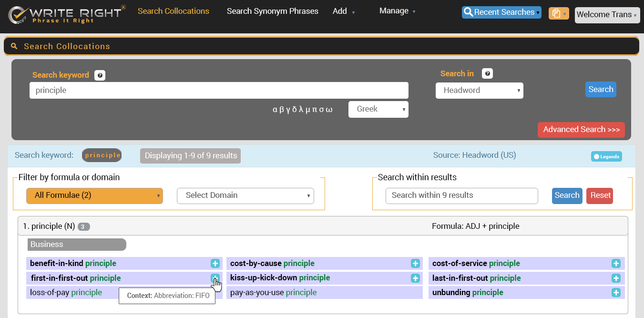644x318 pixels.
Task: Open Search Synonym Phrases tab
Action: [x=272, y=11]
